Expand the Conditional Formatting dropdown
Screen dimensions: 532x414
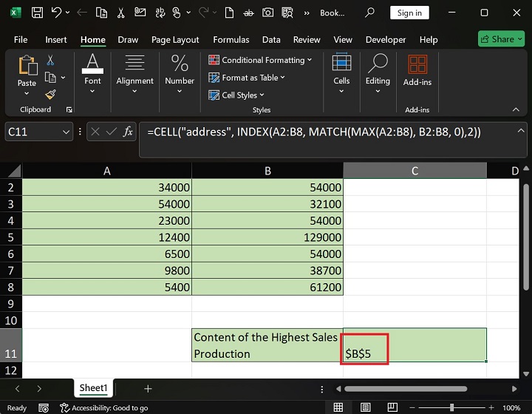260,60
